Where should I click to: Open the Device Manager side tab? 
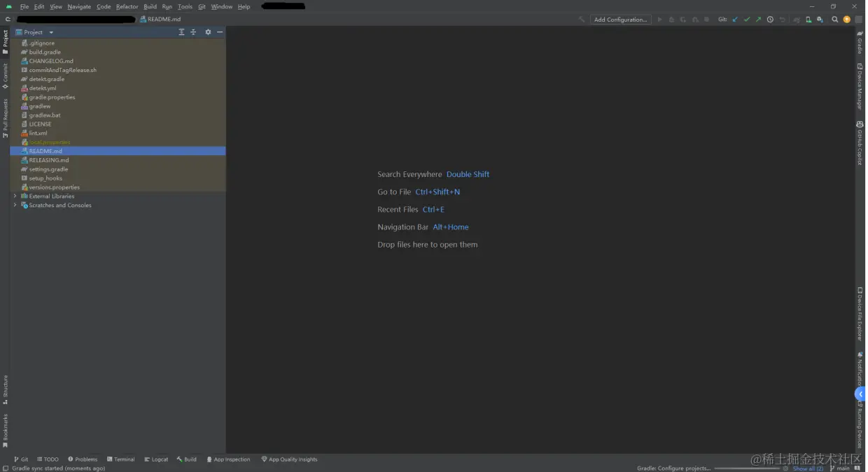(x=860, y=86)
